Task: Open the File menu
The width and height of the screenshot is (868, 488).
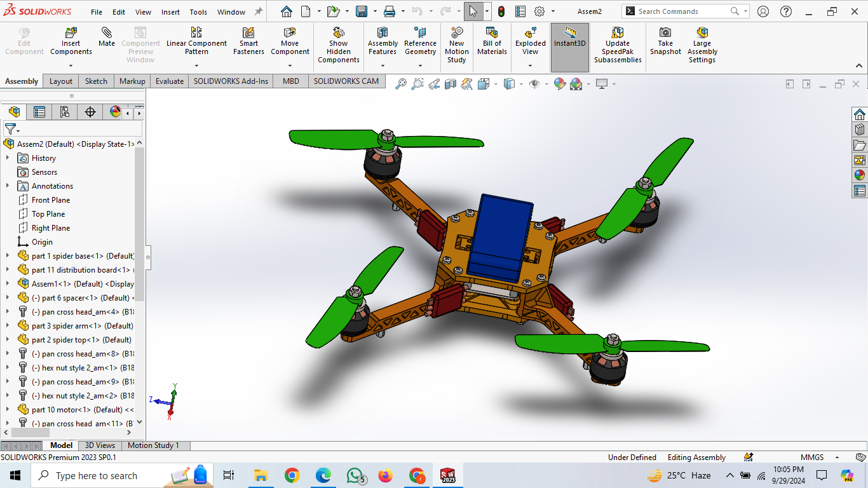Action: tap(97, 12)
